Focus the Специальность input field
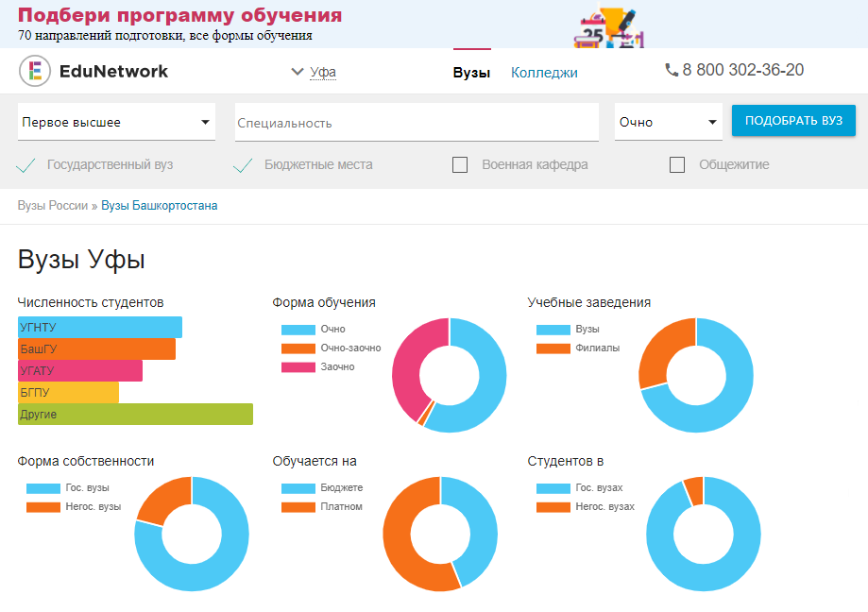Viewport: 868px width, 612px height. [417, 122]
